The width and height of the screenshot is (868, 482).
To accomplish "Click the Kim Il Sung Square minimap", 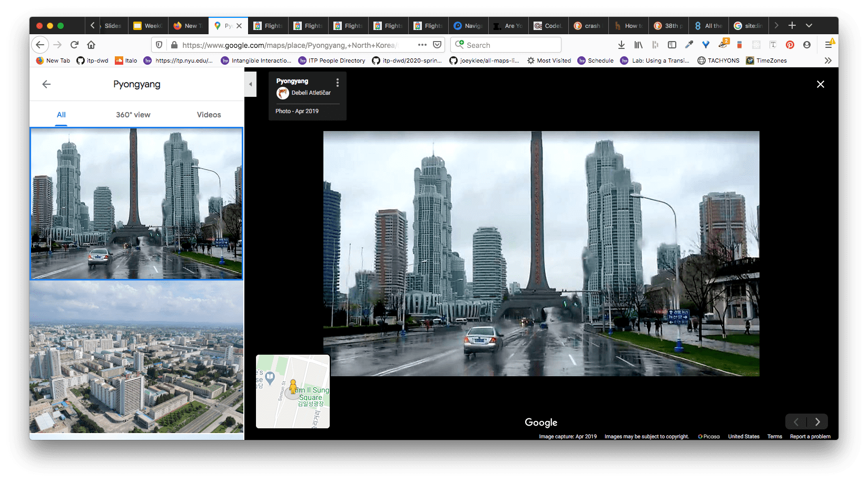I will pos(293,391).
